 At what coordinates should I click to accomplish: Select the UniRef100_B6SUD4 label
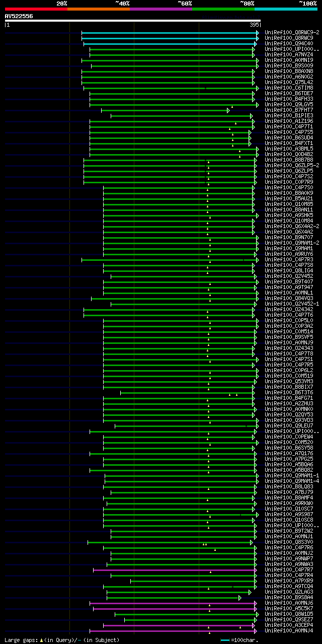point(289,137)
